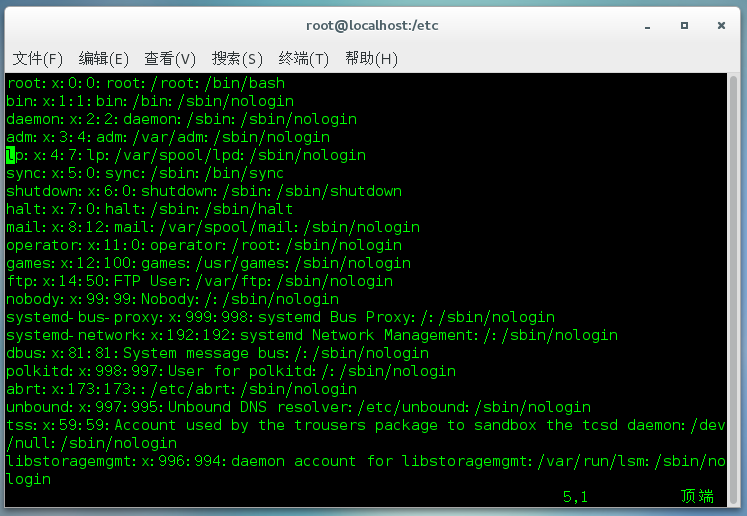The width and height of the screenshot is (747, 516).
Task: Open the 帮助(H) menu
Action: click(x=371, y=59)
